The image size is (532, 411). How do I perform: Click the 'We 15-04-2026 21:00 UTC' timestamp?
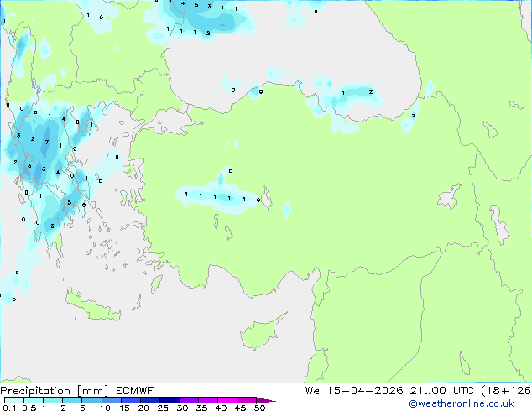click(389, 391)
